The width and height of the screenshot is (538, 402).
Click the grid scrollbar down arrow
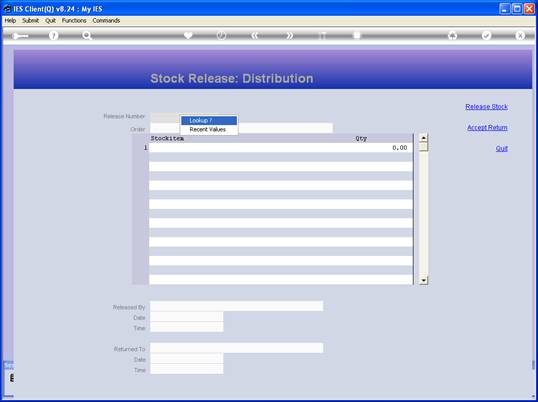coord(424,281)
